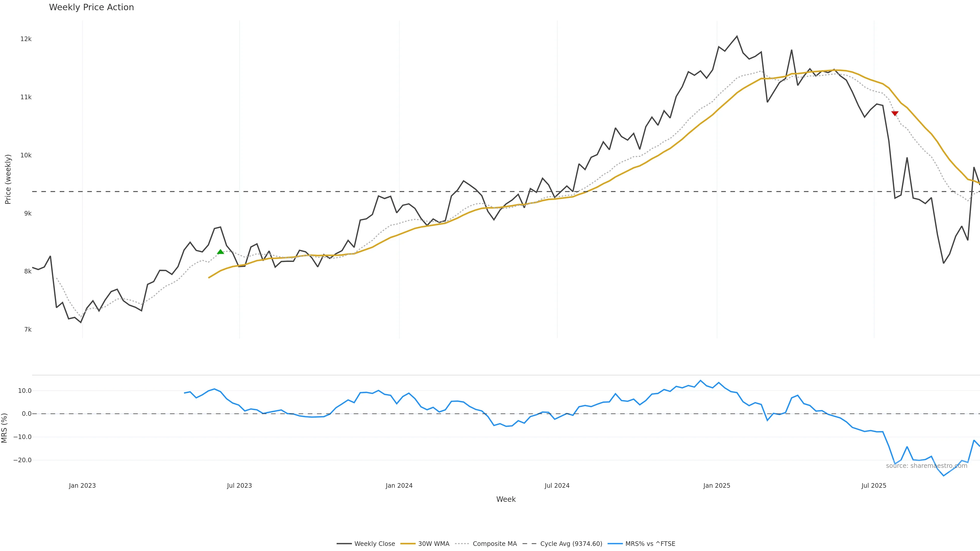
Task: Click the Week x-axis title
Action: [506, 499]
